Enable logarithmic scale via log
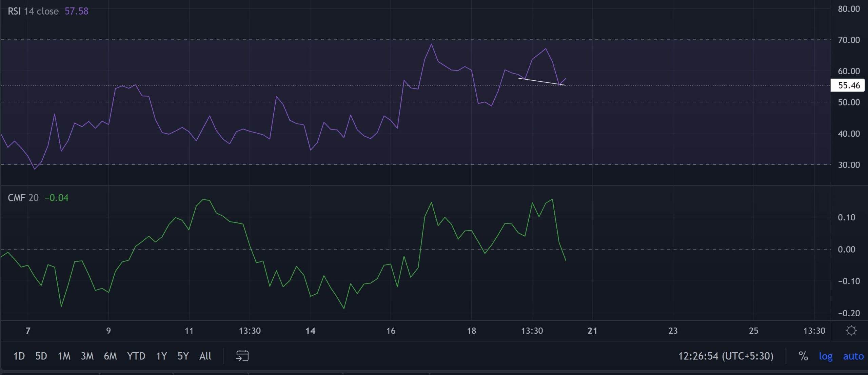 pyautogui.click(x=826, y=356)
